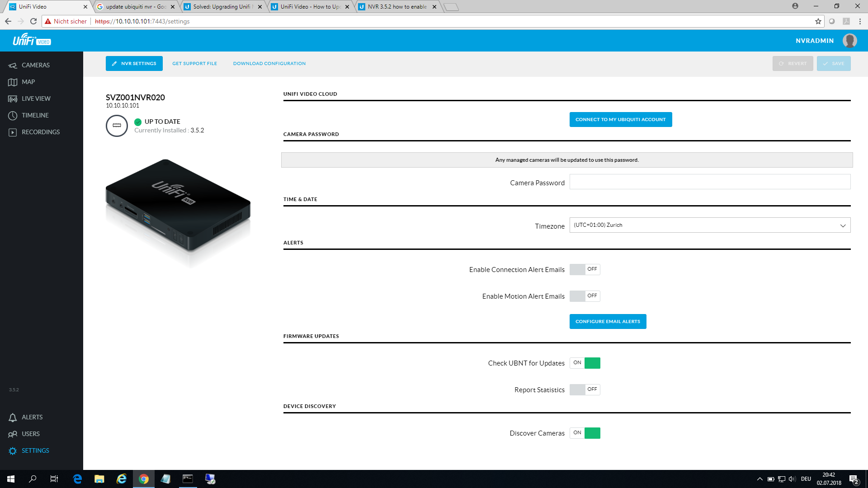Go to Live View icon
The image size is (868, 488).
(x=13, y=99)
